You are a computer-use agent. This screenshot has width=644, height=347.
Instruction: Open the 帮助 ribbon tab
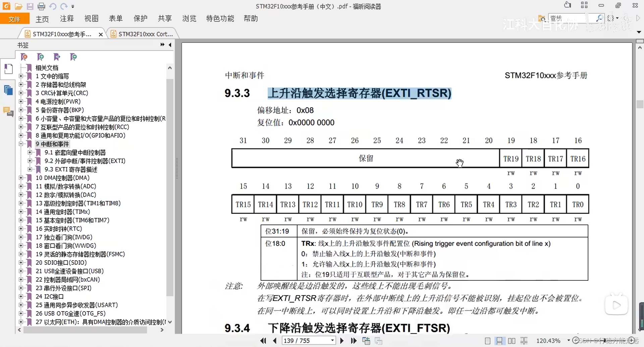(251, 18)
